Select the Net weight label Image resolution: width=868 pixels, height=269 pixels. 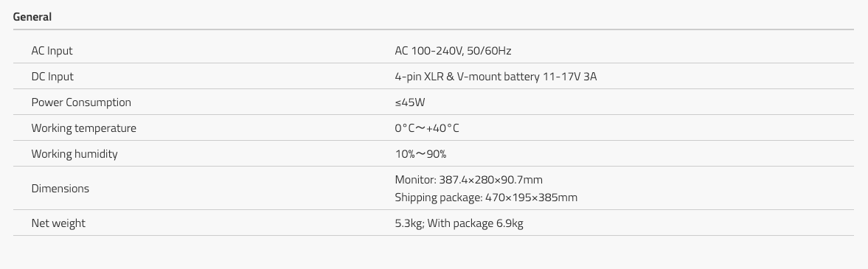[58, 223]
